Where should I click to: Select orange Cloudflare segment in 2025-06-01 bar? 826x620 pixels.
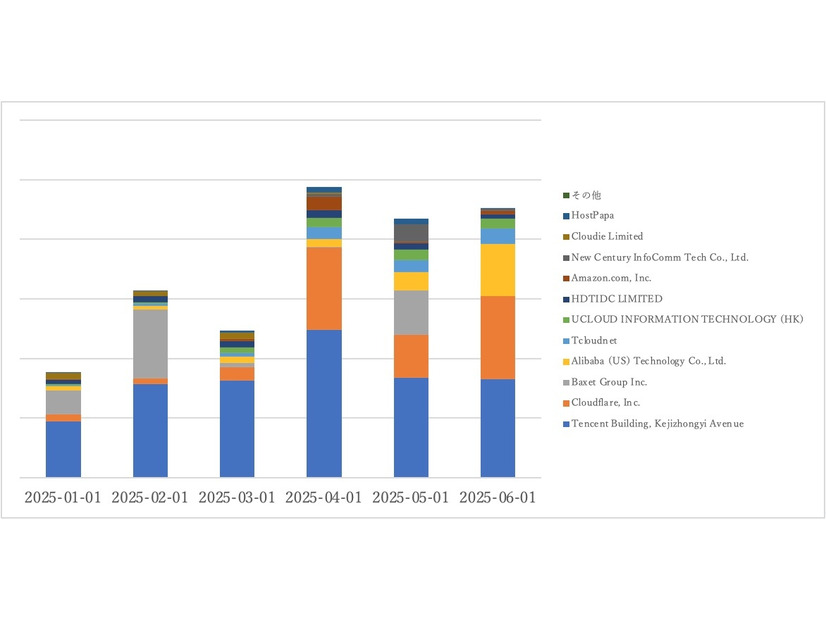(x=498, y=337)
